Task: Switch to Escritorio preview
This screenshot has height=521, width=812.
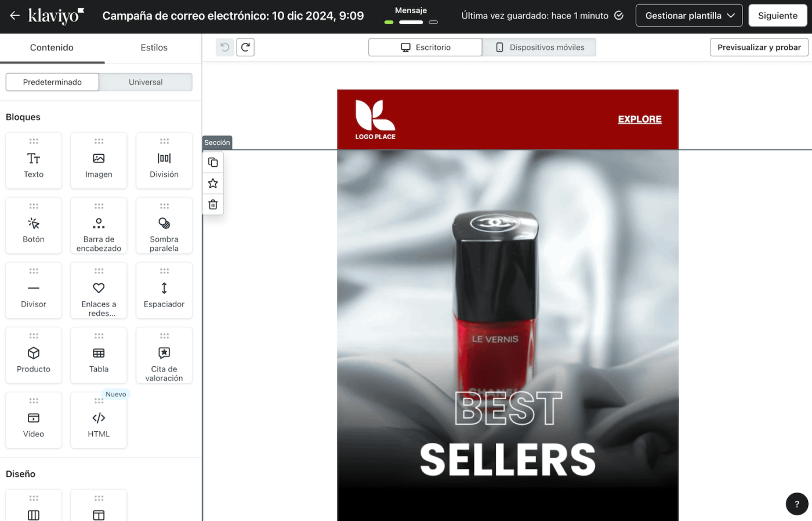Action: 425,48
